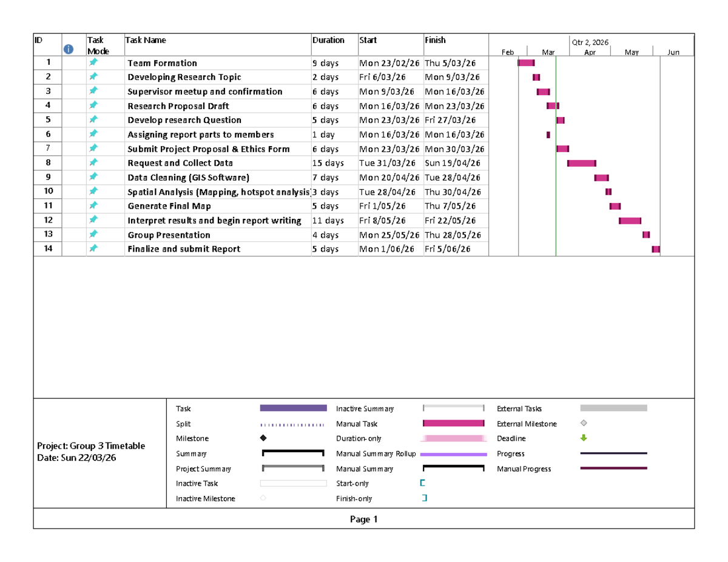Select Interpret results and begin report writing
Screen dimensions: 728x562
[214, 221]
